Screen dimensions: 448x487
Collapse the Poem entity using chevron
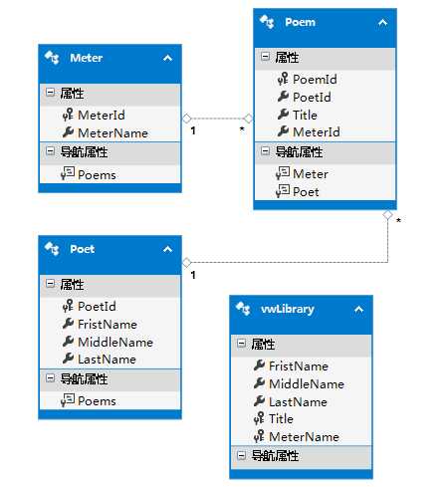pyautogui.click(x=382, y=23)
